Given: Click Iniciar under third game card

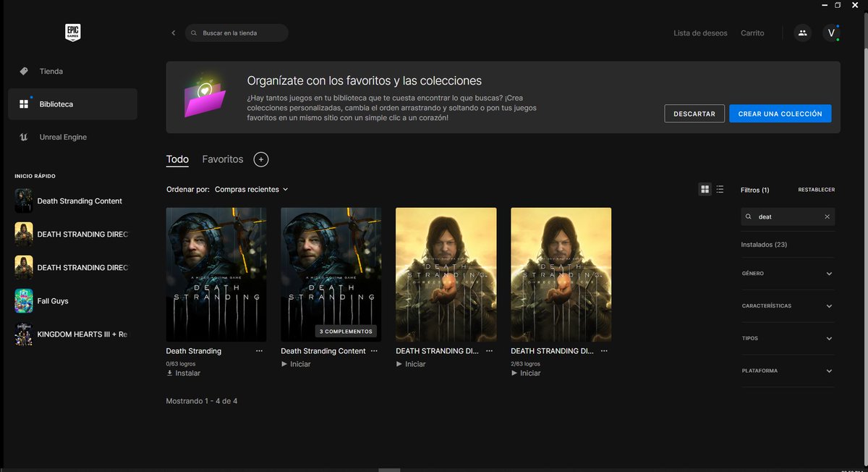Looking at the screenshot, I should pyautogui.click(x=411, y=364).
